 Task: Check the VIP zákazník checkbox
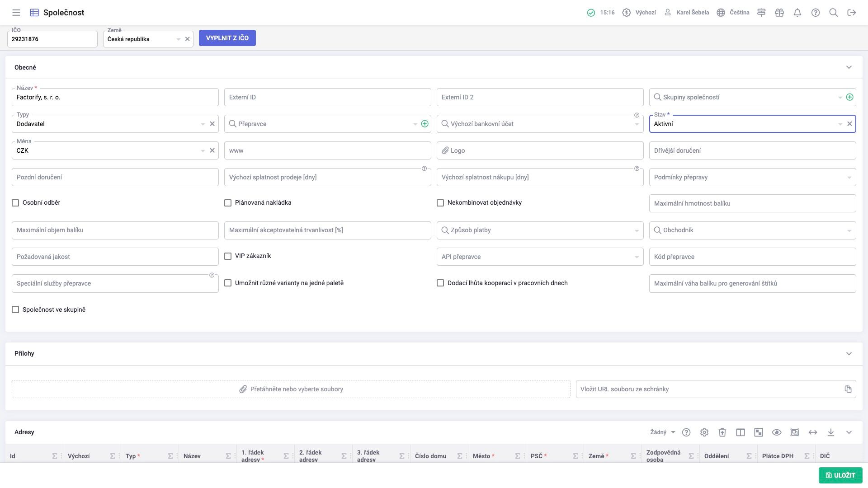(x=228, y=256)
